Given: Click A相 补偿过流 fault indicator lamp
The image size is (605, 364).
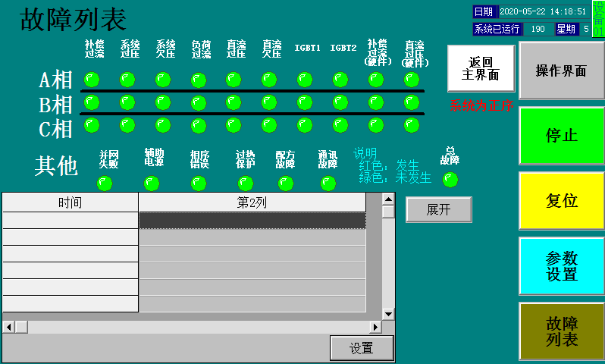Looking at the screenshot, I should click(x=92, y=80).
